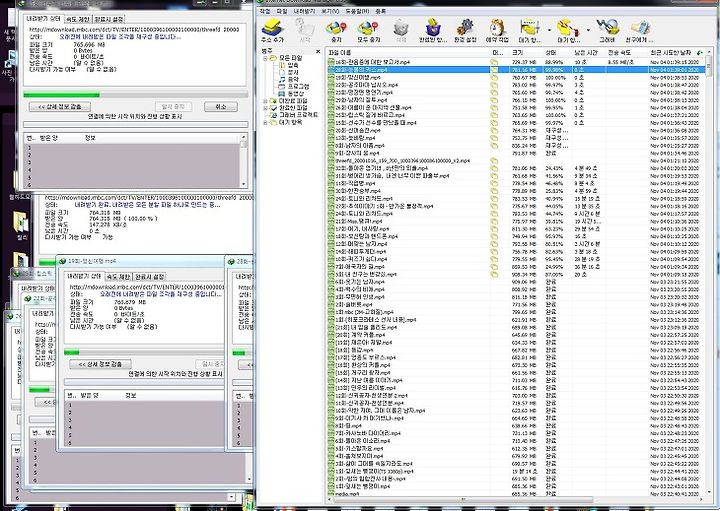This screenshot has height=511, width=720.
Task: Switch to 완료시 설정 tab in 19회 dialog
Action: click(149, 277)
